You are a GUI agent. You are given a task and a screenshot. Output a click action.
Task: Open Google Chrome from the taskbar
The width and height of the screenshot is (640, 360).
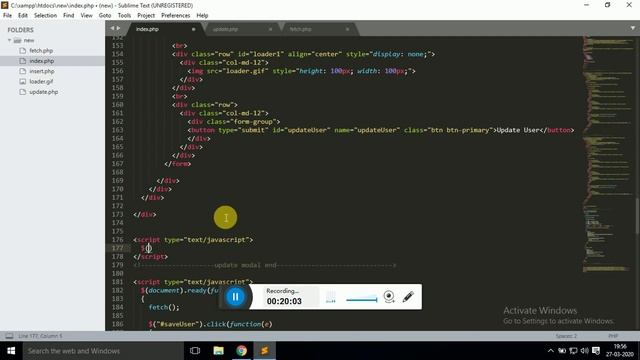tap(242, 351)
